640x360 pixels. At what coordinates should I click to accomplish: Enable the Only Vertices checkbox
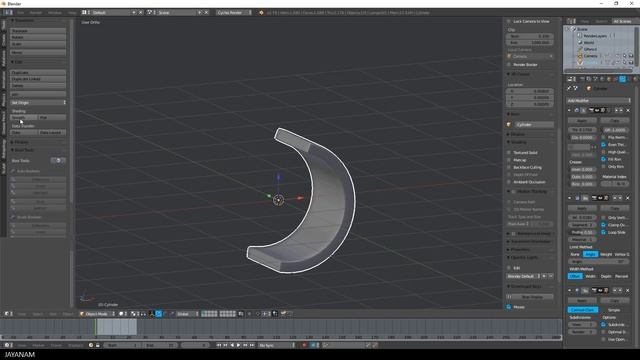point(604,218)
